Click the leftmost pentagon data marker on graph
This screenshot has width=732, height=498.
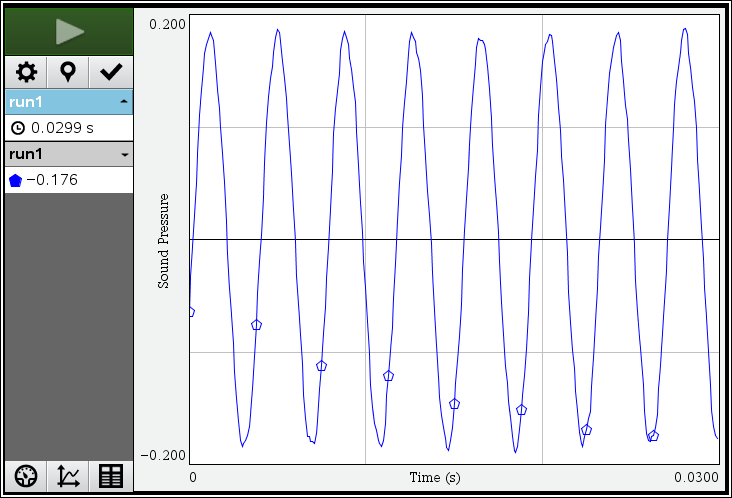tap(190, 312)
